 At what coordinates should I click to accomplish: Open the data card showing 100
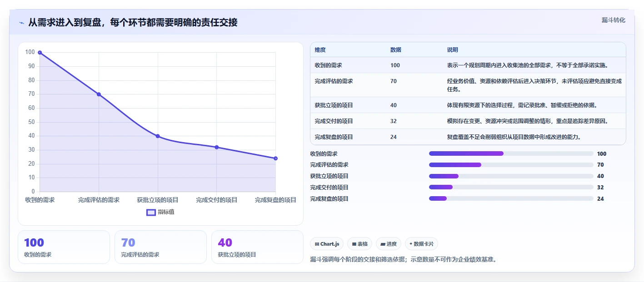pos(64,247)
